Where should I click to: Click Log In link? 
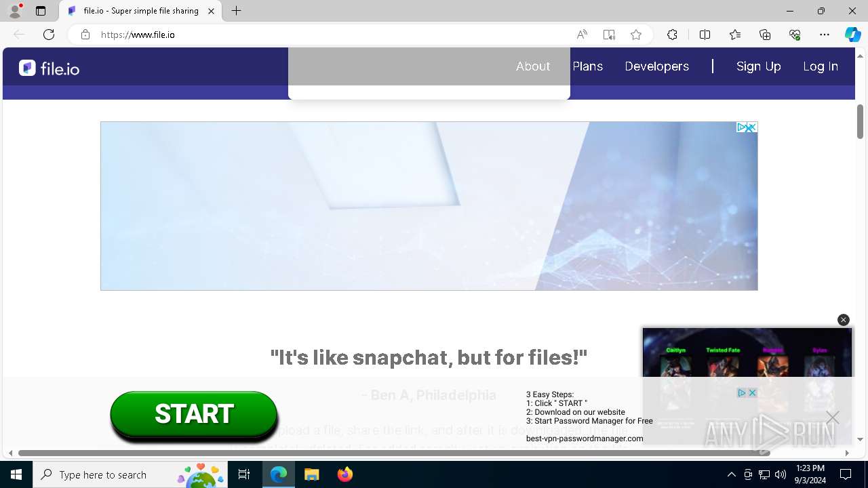(x=821, y=66)
